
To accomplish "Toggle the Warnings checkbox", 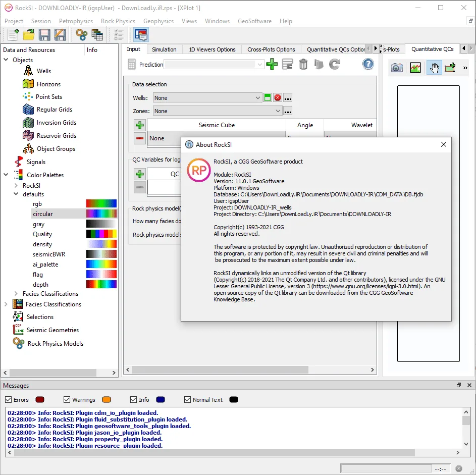I will (67, 400).
